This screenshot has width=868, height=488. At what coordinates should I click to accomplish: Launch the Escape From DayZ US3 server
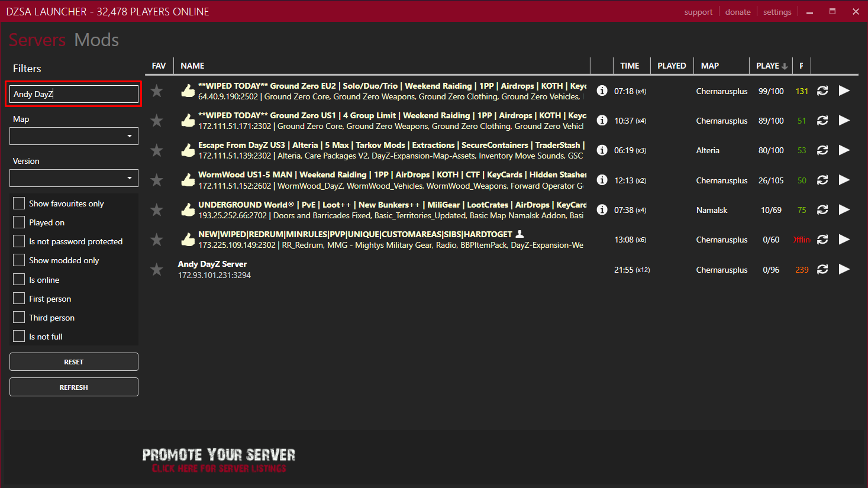pos(844,150)
